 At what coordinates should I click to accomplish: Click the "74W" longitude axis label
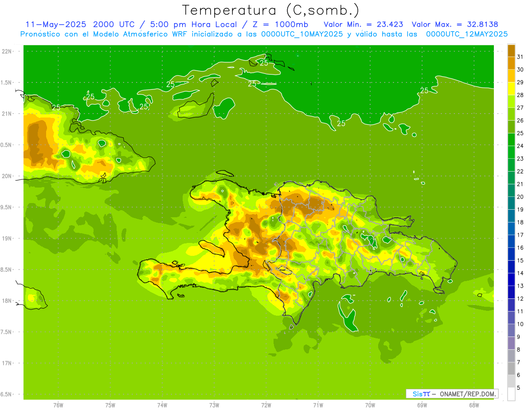tap(162, 405)
